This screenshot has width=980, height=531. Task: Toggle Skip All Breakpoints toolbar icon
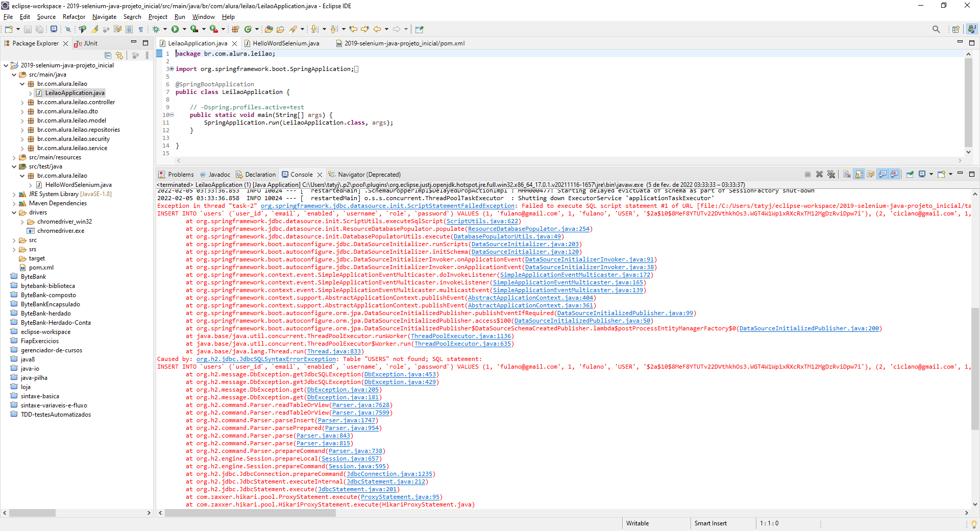click(68, 29)
